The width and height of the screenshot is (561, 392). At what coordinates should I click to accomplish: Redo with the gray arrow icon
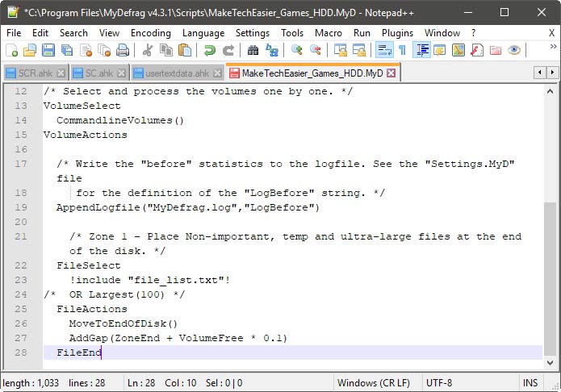point(228,51)
